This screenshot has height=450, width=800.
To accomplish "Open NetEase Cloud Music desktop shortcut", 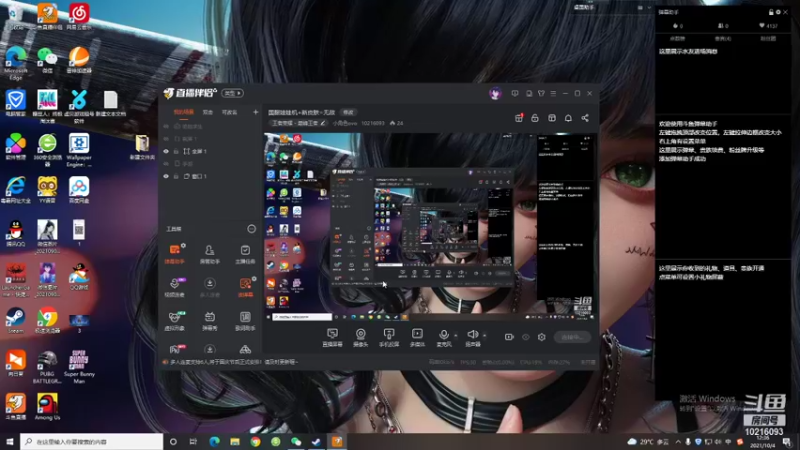I will (x=79, y=16).
